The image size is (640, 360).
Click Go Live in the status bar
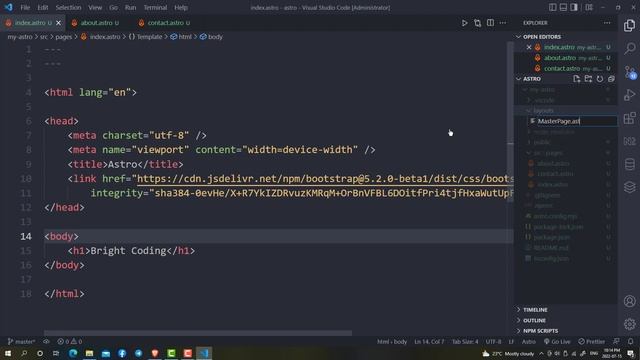(557, 342)
